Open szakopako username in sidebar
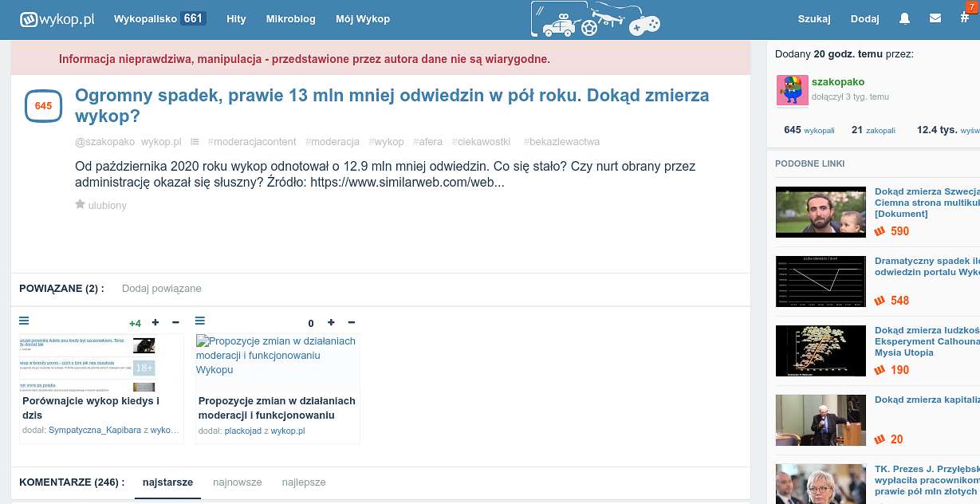The width and height of the screenshot is (980, 504). pyautogui.click(x=838, y=81)
